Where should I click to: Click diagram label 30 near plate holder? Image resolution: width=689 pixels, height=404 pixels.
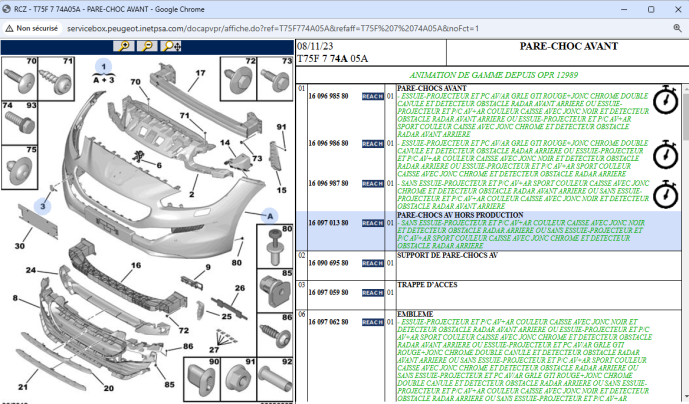tap(20, 246)
